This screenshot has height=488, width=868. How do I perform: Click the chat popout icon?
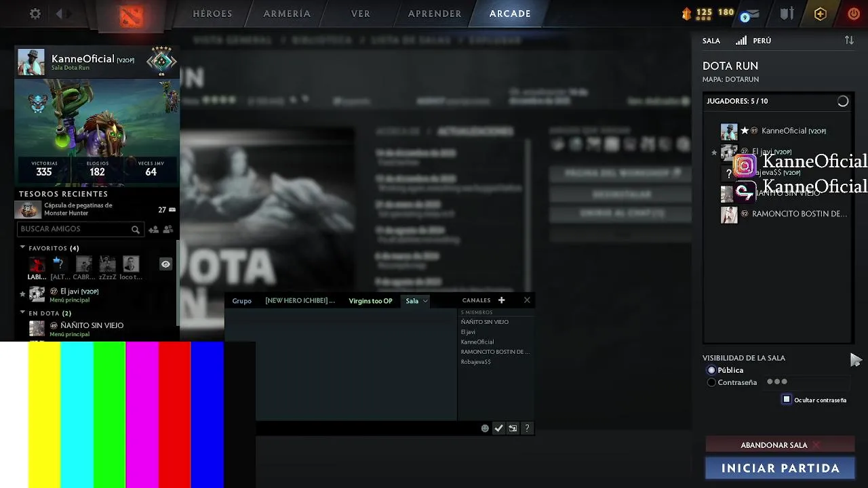[x=513, y=428]
